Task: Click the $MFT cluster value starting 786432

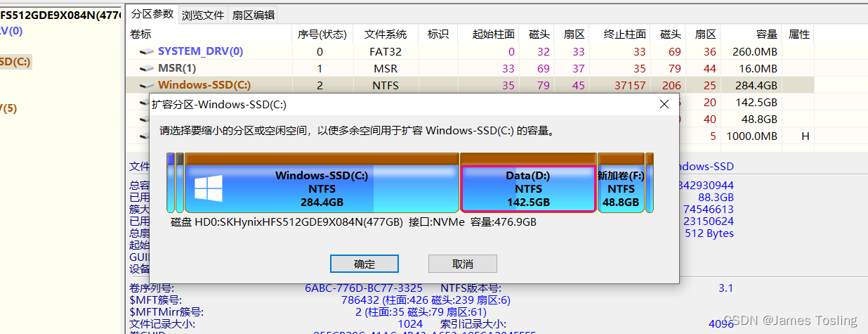Action: (x=426, y=300)
